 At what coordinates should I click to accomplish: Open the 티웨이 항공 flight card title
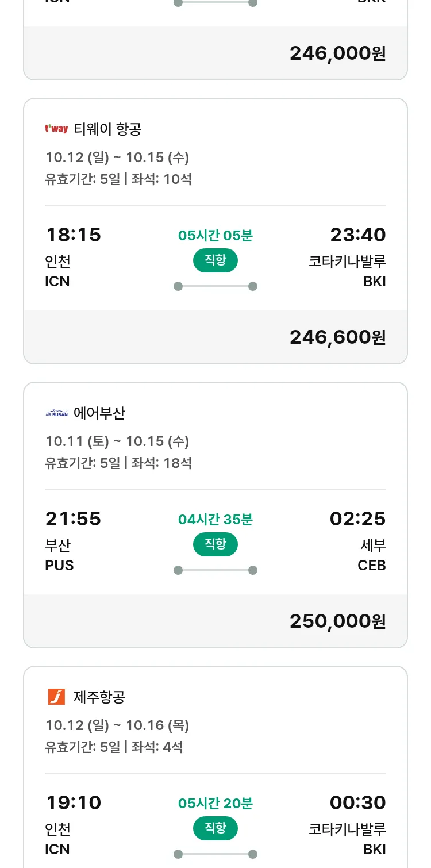coord(107,129)
